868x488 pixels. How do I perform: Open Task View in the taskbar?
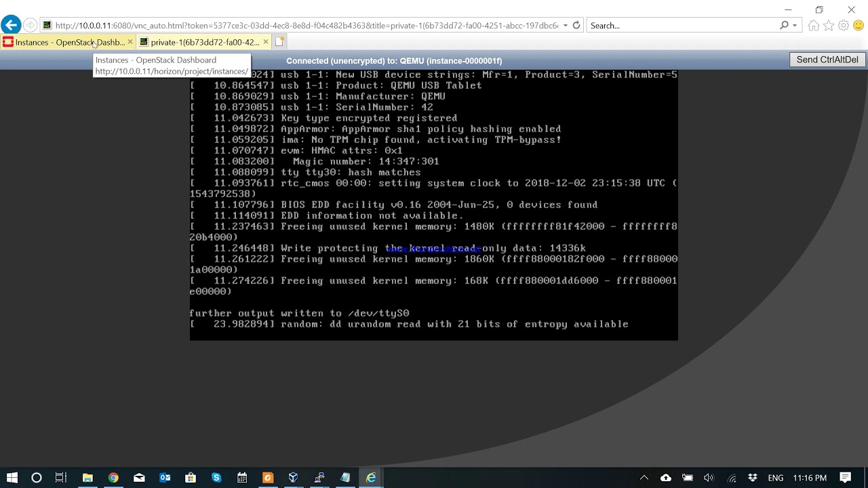61,478
